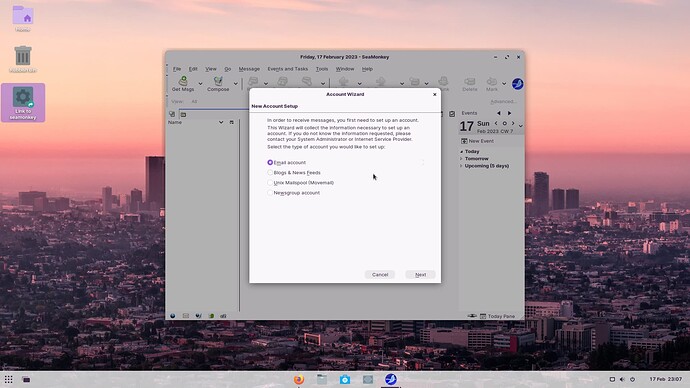Open the Go menu
Image resolution: width=690 pixels, height=388 pixels.
[x=228, y=69]
